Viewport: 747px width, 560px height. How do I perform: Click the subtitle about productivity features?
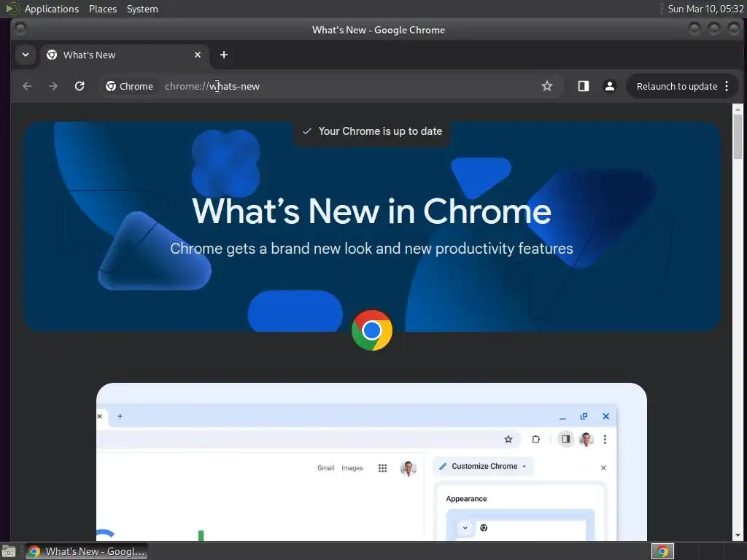point(371,249)
